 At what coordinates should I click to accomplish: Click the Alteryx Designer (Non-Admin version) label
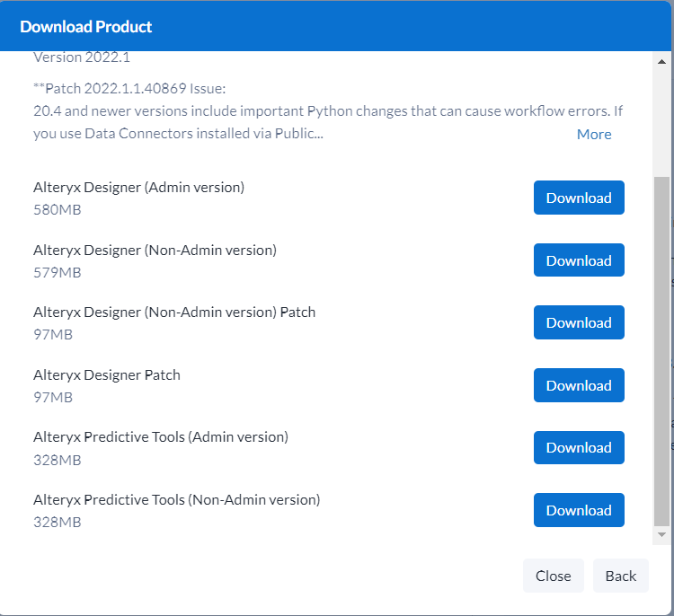pos(155,251)
